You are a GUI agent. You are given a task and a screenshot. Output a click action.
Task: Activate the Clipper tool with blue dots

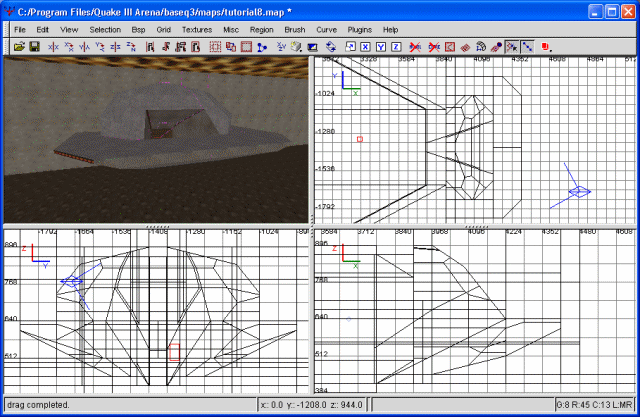(262, 47)
